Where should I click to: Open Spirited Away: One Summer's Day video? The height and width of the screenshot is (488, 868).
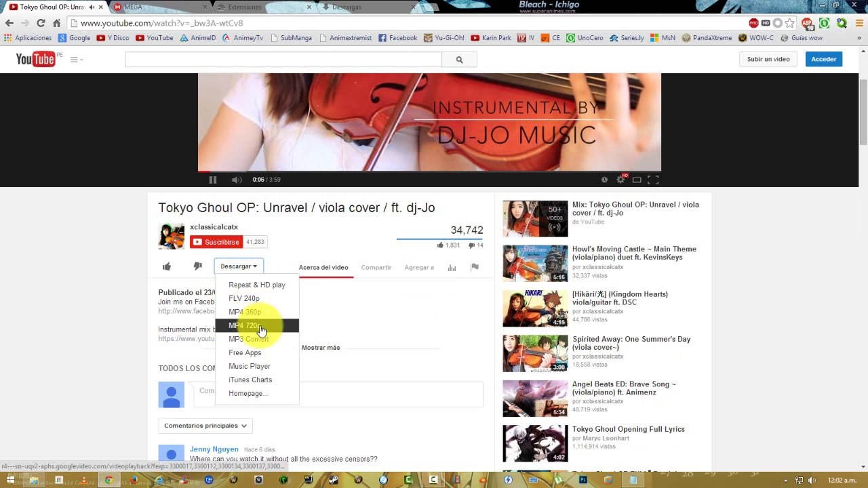click(x=631, y=343)
